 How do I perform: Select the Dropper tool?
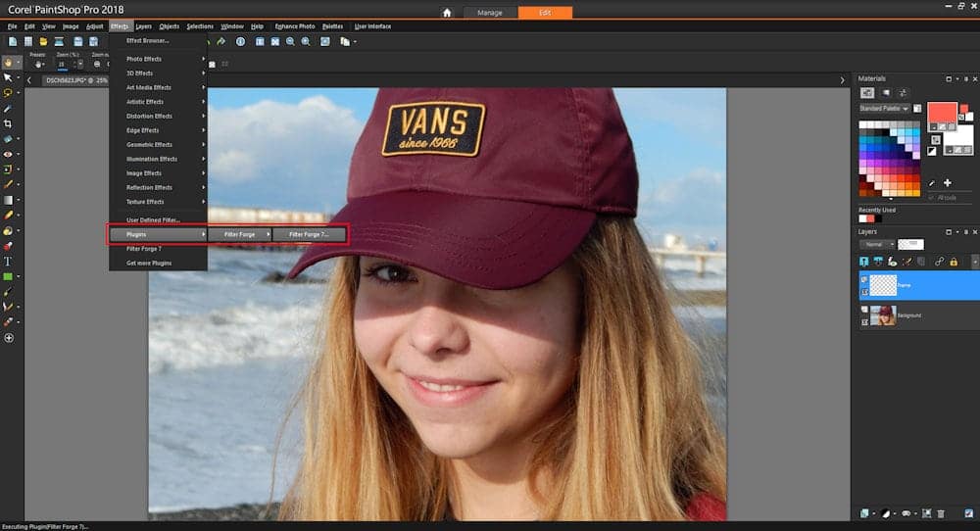8,108
